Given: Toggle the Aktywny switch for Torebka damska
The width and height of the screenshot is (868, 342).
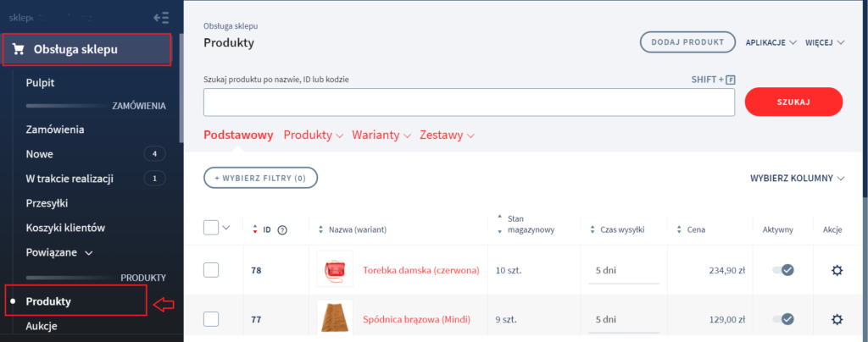Looking at the screenshot, I should (782, 270).
